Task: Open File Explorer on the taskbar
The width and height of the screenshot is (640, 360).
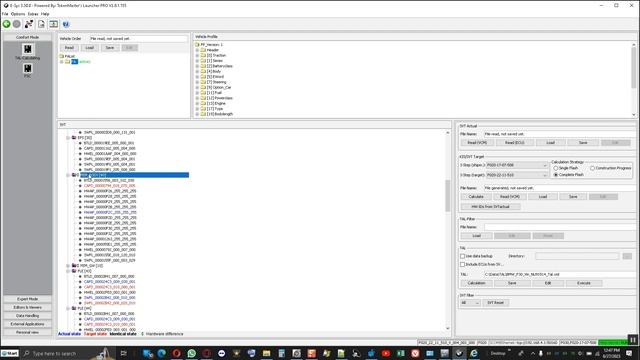Action: [267, 353]
